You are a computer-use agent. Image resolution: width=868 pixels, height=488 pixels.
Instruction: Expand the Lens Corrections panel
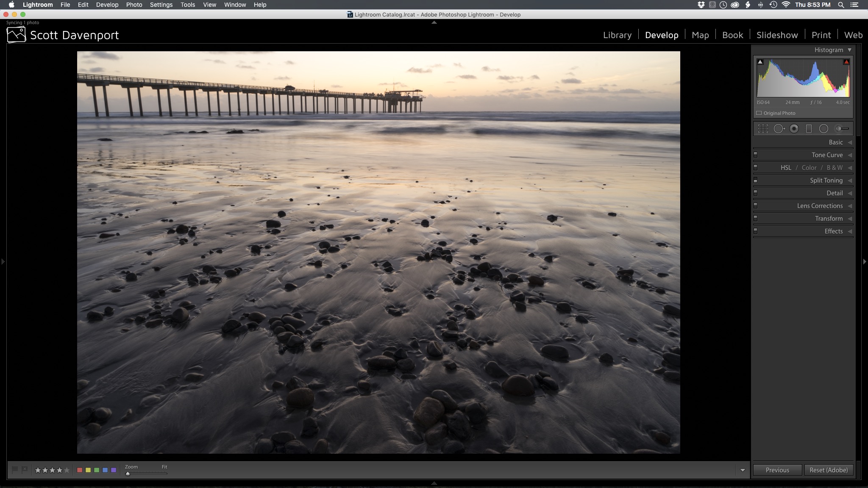pos(850,206)
